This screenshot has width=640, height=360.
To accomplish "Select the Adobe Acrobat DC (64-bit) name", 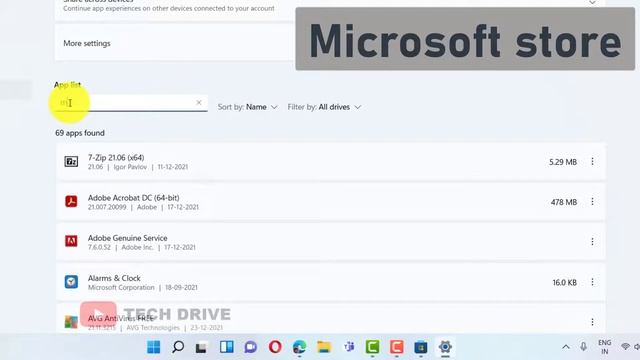I will tap(133, 198).
